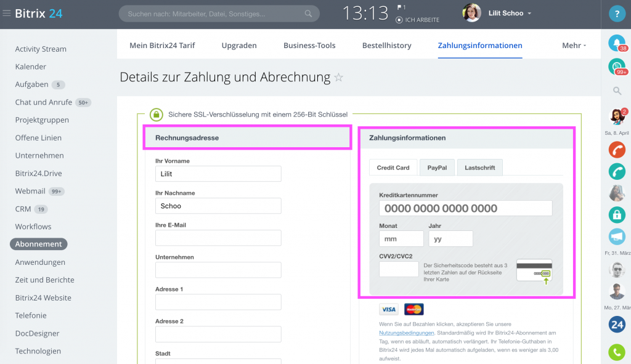This screenshot has height=364, width=631.
Task: Open Bitrix24.Drive
Action: pos(38,173)
